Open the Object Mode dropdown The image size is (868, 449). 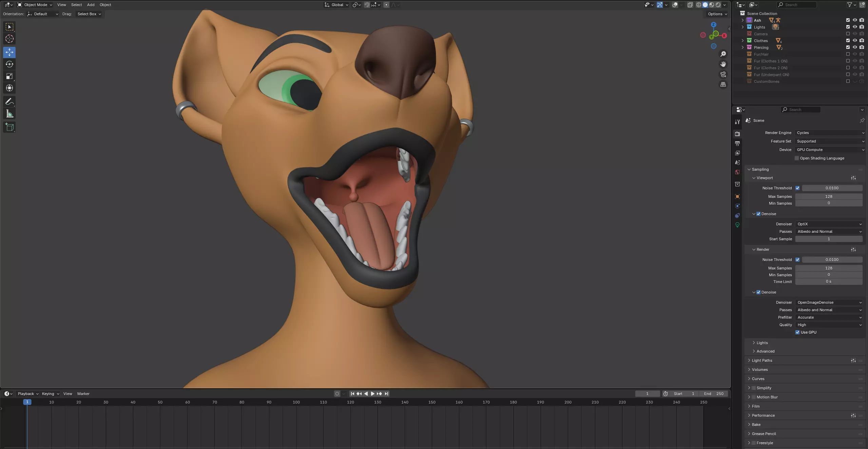35,5
